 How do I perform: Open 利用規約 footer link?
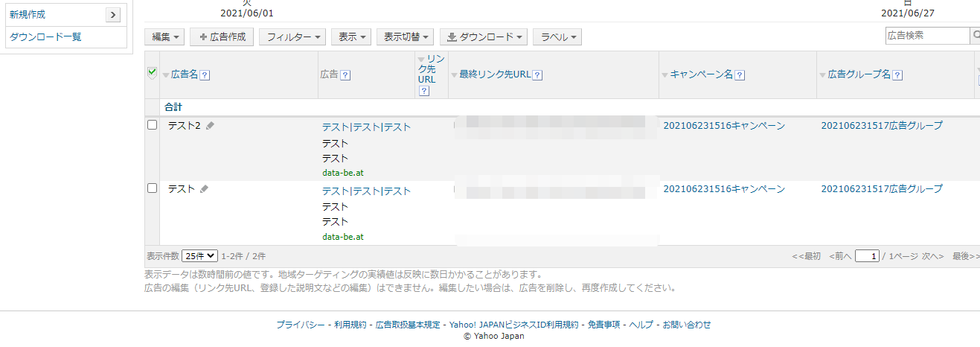pyautogui.click(x=350, y=325)
